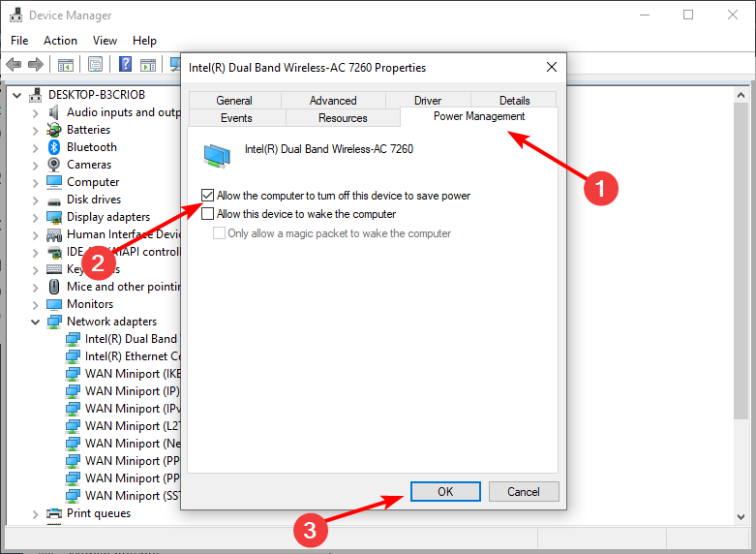Image resolution: width=756 pixels, height=554 pixels.
Task: Expand the Batteries node
Action: [35, 131]
